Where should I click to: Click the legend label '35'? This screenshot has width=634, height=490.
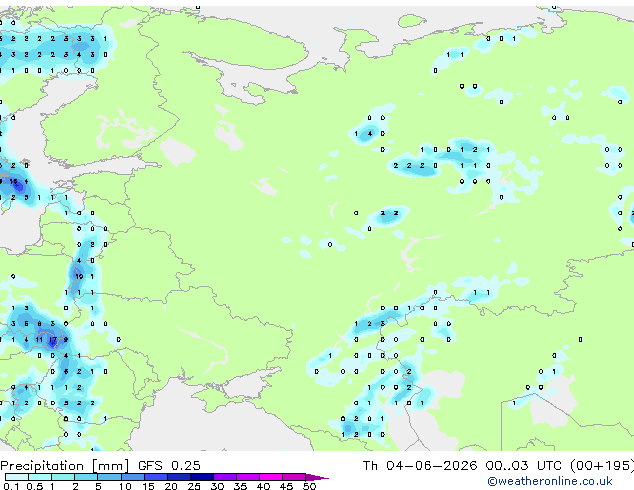pyautogui.click(x=240, y=486)
